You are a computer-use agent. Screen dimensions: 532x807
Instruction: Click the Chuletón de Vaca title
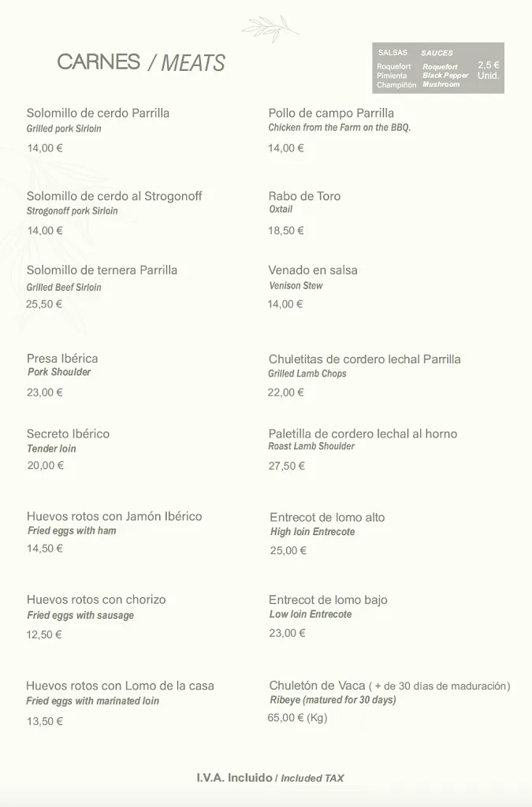click(x=317, y=686)
